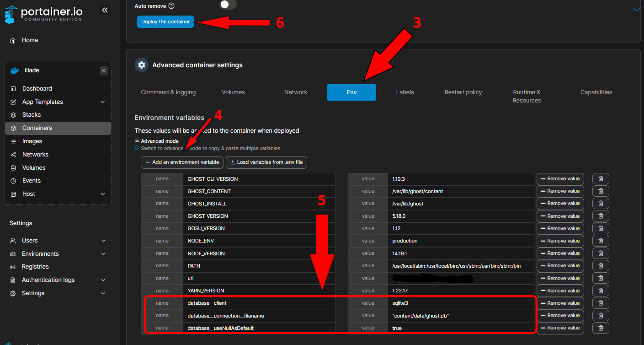This screenshot has height=345, width=644.
Task: Switch to the Network tab
Action: pyautogui.click(x=296, y=92)
